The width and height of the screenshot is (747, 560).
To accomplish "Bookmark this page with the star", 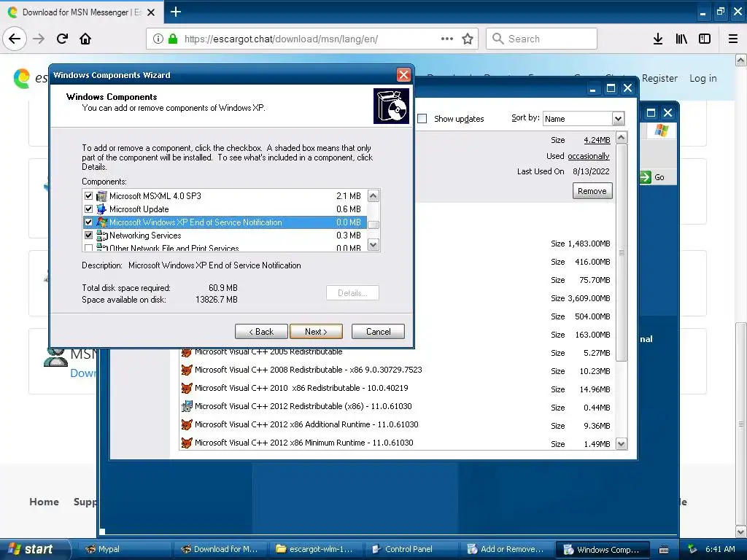I will (x=468, y=39).
